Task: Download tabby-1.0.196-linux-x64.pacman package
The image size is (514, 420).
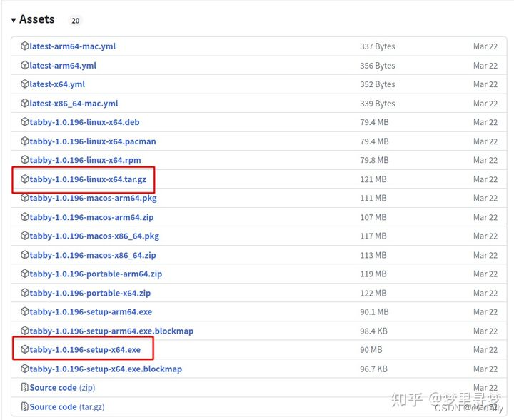Action: (x=93, y=141)
